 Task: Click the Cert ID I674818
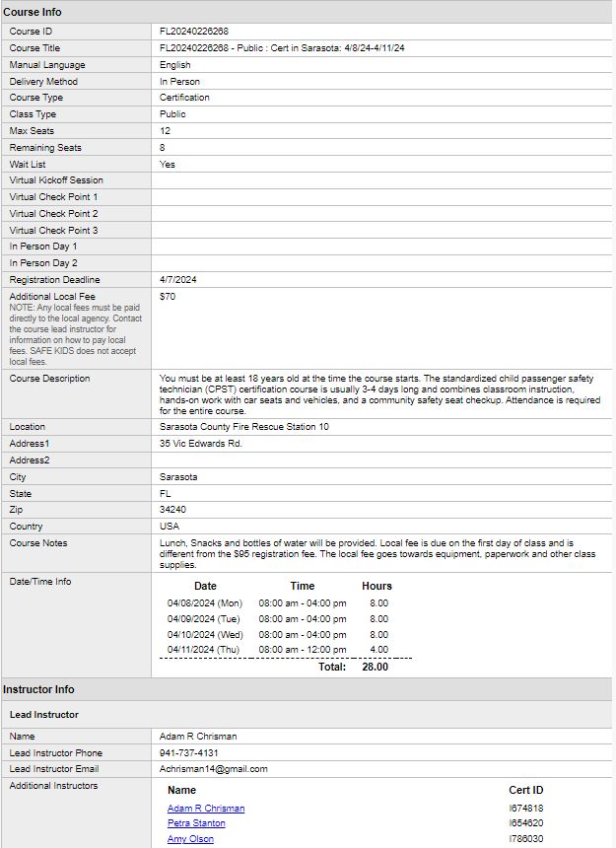pyautogui.click(x=525, y=809)
